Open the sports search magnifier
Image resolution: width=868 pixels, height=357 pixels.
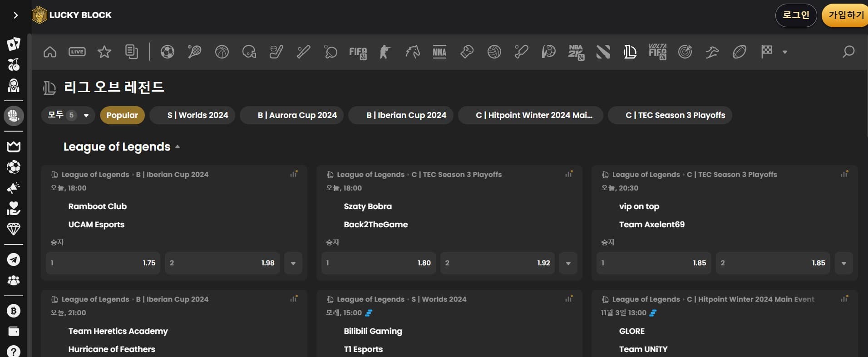(x=848, y=52)
